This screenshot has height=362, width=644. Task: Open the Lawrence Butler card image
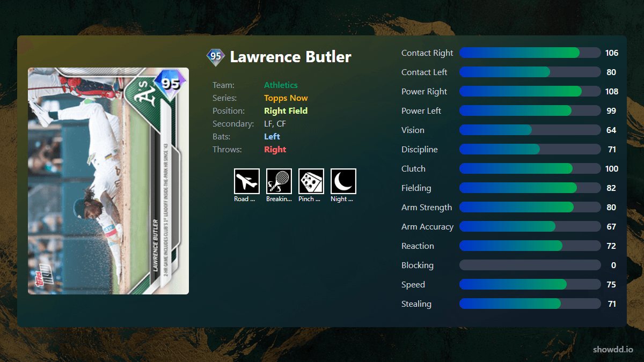[108, 181]
